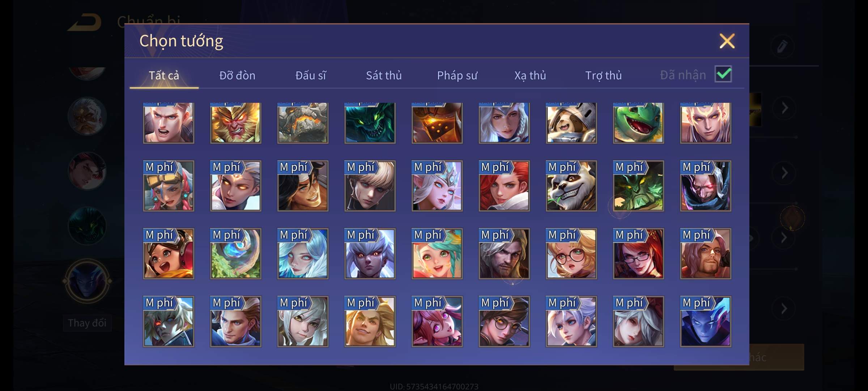The width and height of the screenshot is (868, 391).
Task: Toggle the Đã nhận checkbox
Action: tap(723, 74)
